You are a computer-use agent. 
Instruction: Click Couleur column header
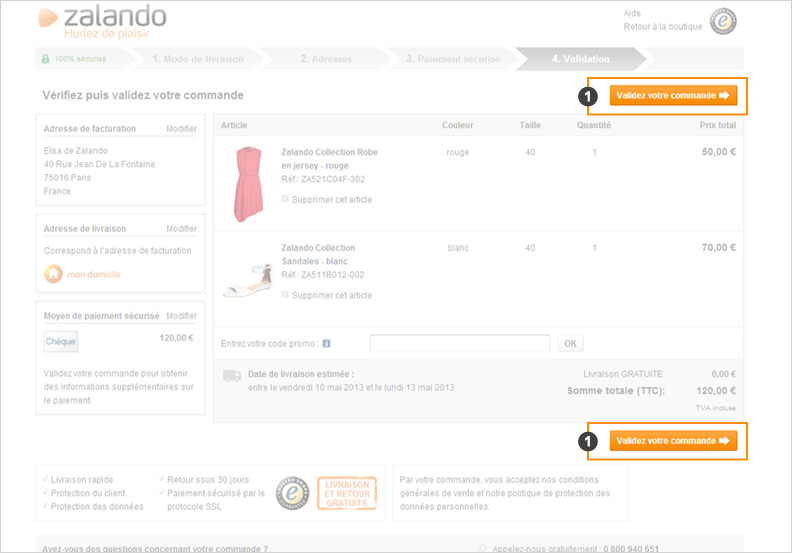point(458,125)
